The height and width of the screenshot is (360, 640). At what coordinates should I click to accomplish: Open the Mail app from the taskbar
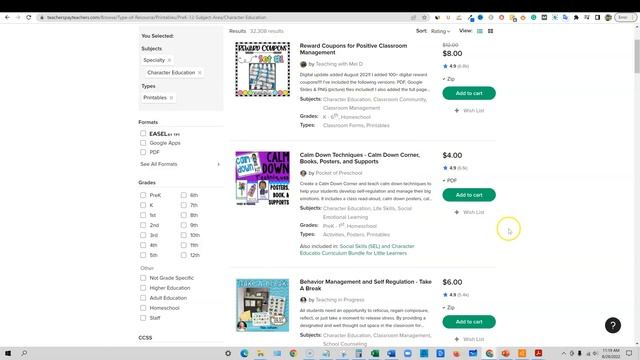coord(473,353)
